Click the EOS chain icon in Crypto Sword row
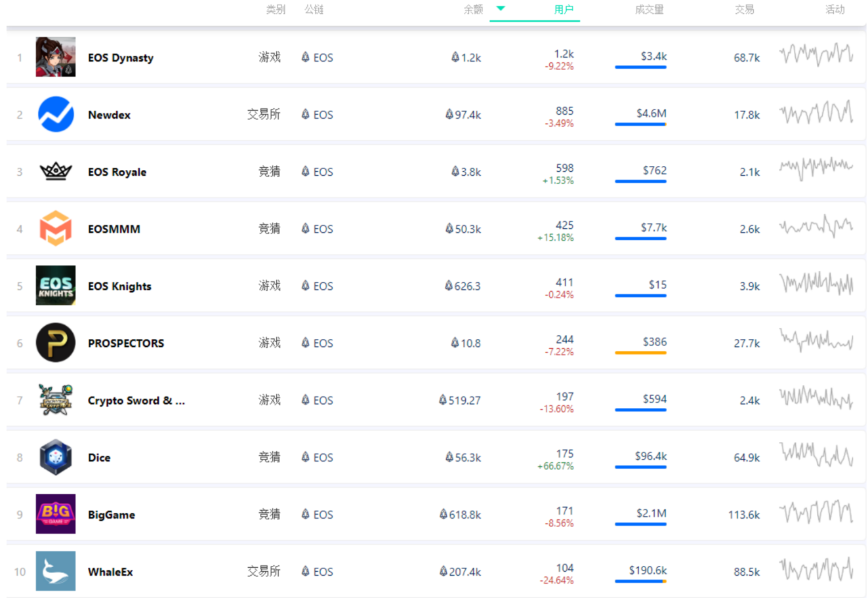 pyautogui.click(x=305, y=400)
